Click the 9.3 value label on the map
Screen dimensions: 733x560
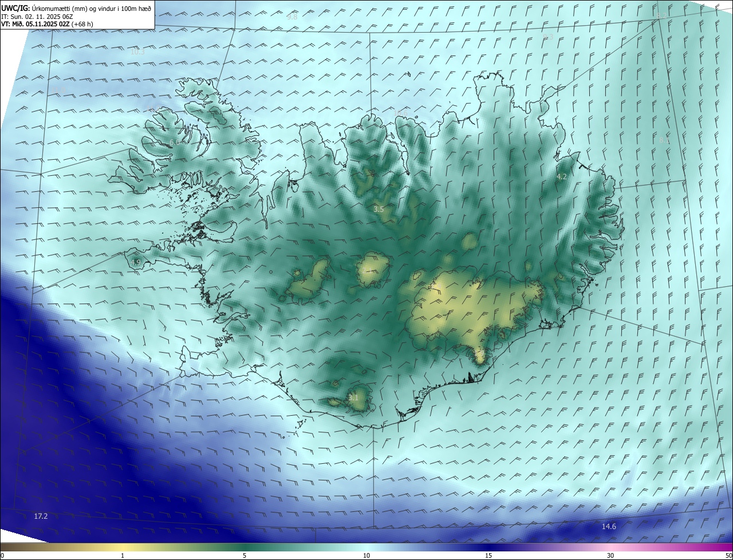tap(547, 37)
